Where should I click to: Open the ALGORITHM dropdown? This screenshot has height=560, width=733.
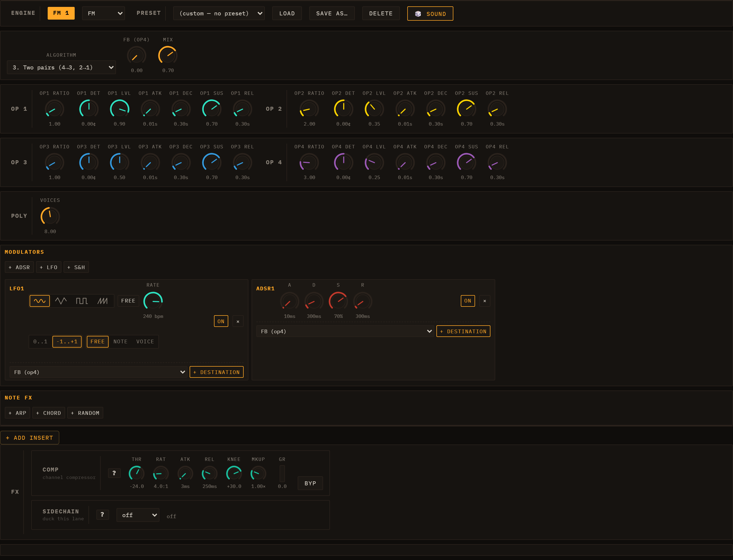click(61, 67)
